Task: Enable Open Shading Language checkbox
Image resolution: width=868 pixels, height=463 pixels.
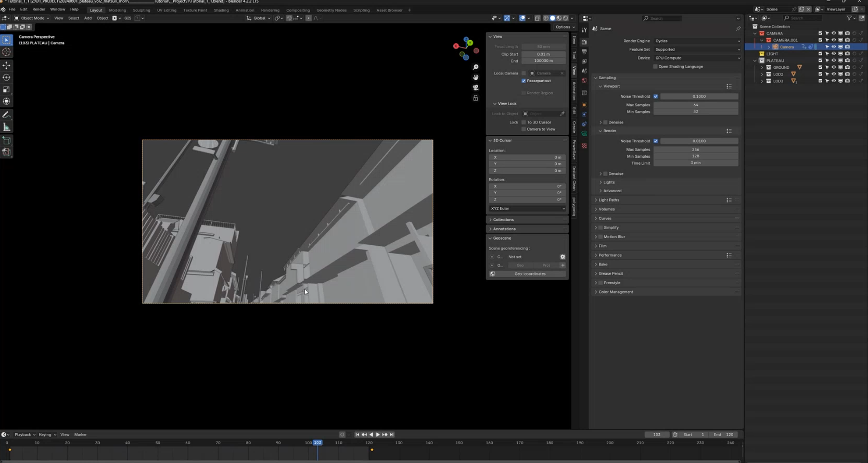Action: click(655, 67)
